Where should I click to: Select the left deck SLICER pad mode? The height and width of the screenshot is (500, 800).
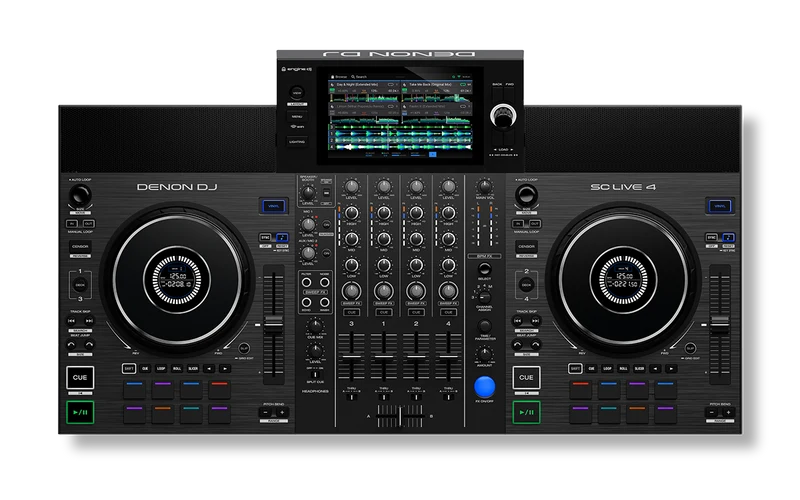click(193, 368)
